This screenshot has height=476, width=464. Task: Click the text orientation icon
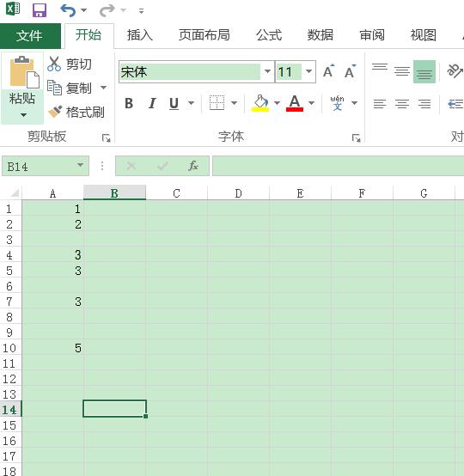455,71
